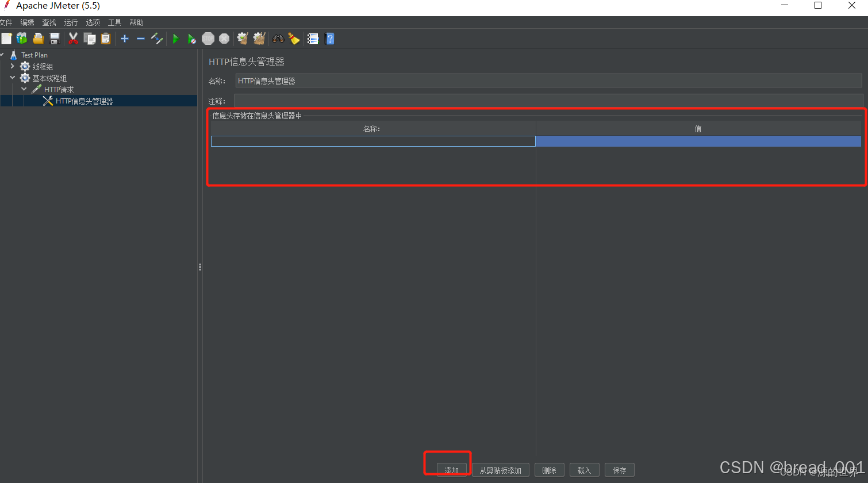Open the 运行 menu
The height and width of the screenshot is (483, 868).
[70, 22]
